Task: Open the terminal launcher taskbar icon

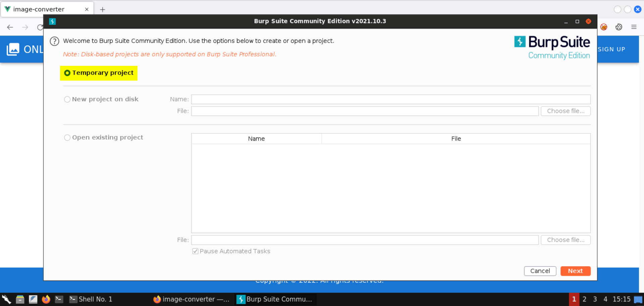Action: point(59,299)
